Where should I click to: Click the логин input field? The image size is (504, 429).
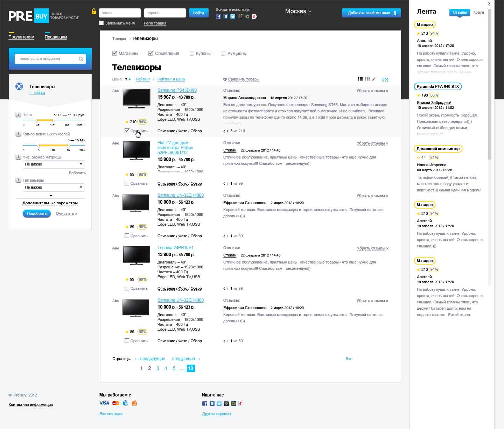120,13
